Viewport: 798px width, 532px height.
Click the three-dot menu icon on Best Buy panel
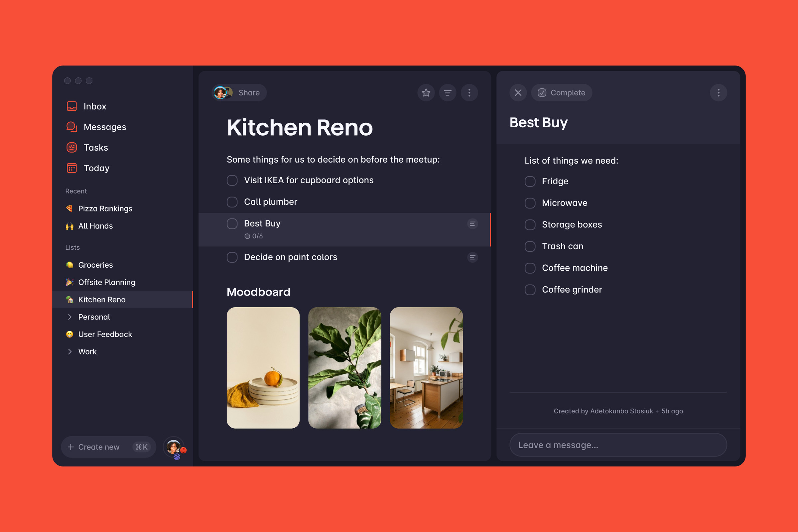point(719,93)
